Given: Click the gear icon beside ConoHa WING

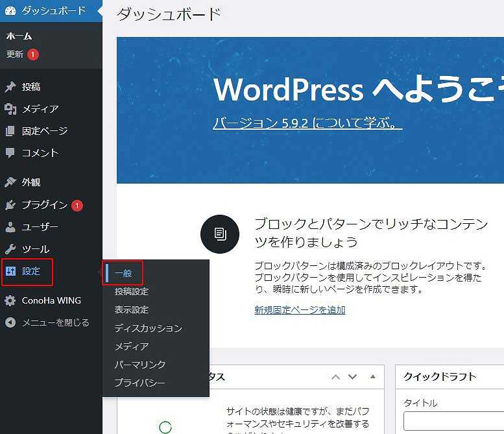Looking at the screenshot, I should pos(10,300).
